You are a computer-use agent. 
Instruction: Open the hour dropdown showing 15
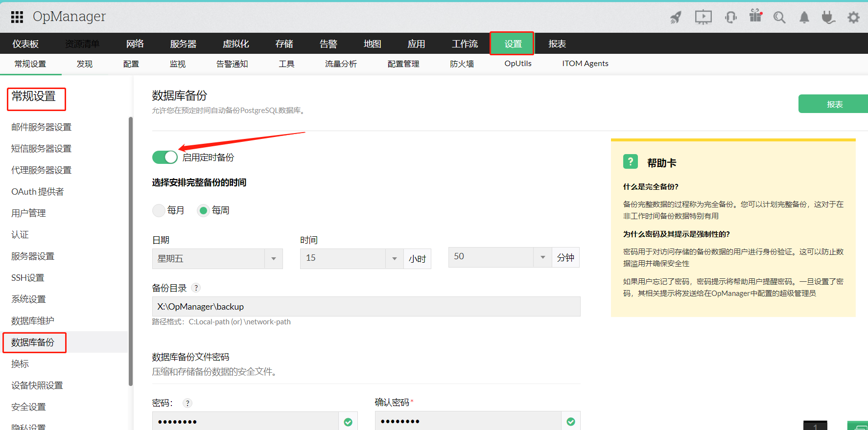click(x=352, y=258)
